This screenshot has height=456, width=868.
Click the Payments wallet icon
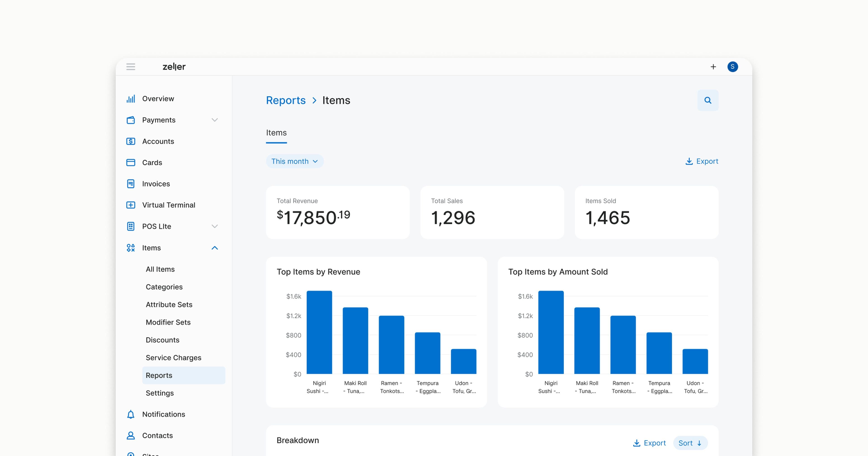coord(131,120)
